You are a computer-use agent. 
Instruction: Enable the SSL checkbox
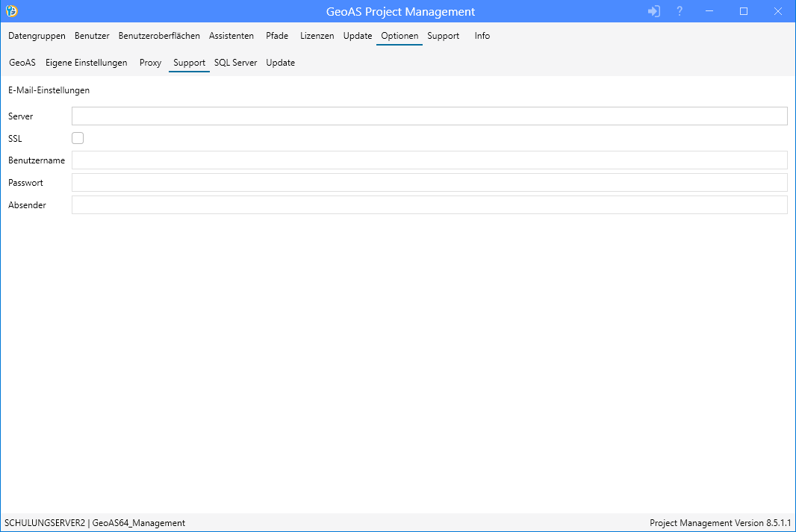click(x=78, y=138)
